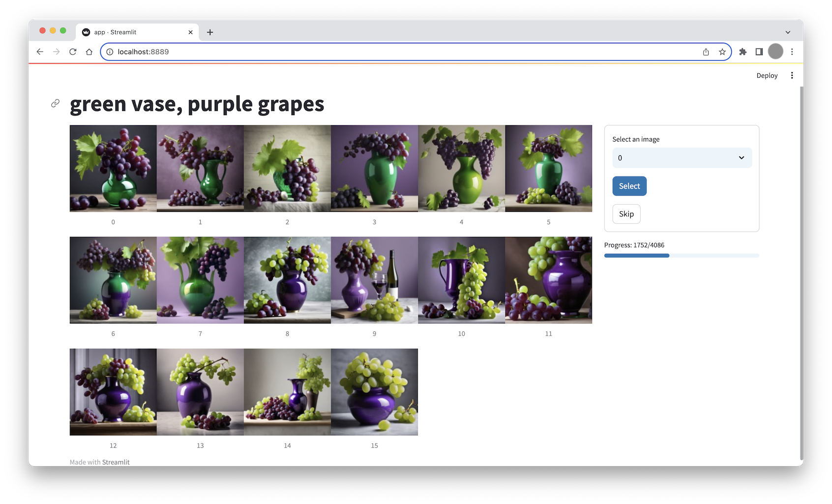
Task: Open the browser extensions puzzle icon
Action: [x=743, y=52]
